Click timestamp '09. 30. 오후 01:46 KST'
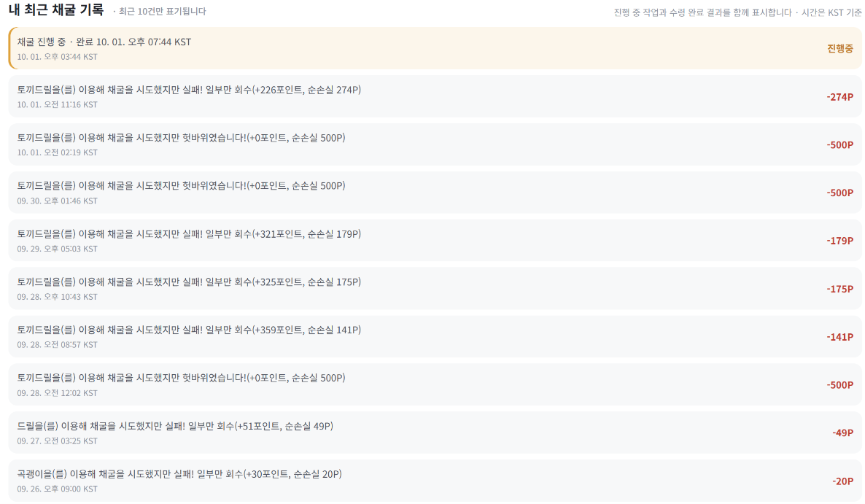Screen dimensions: 865x504 click(x=58, y=201)
